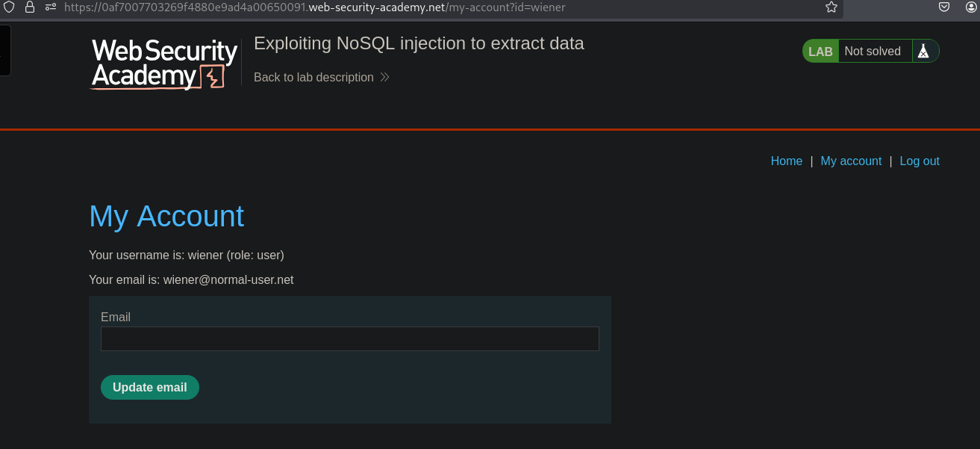The height and width of the screenshot is (449, 980).
Task: Click the double chevron next to Back to lab description
Action: [384, 78]
